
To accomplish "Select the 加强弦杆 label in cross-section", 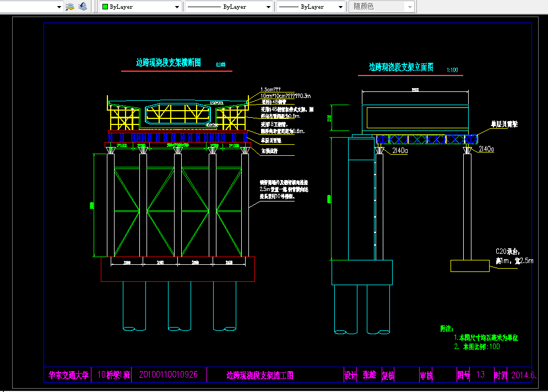I will pyautogui.click(x=269, y=151).
